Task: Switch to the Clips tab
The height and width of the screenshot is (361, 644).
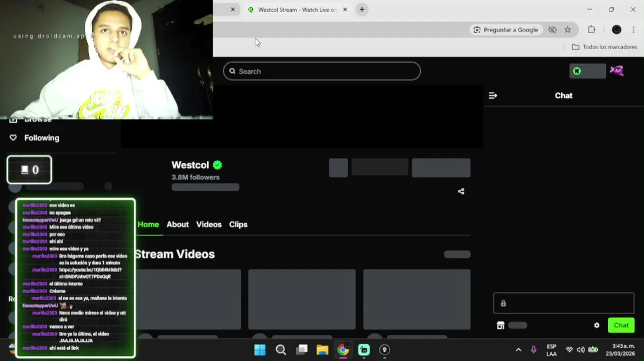Action: click(x=238, y=224)
